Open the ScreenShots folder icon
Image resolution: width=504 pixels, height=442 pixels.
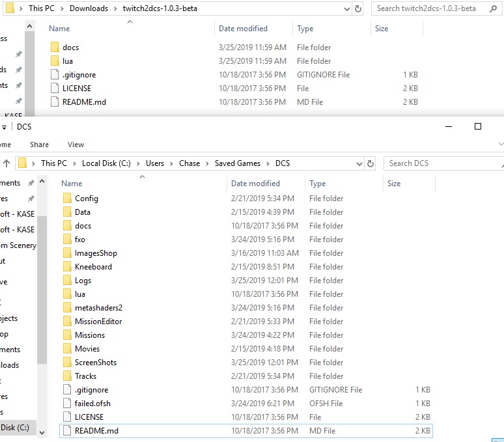click(x=67, y=363)
